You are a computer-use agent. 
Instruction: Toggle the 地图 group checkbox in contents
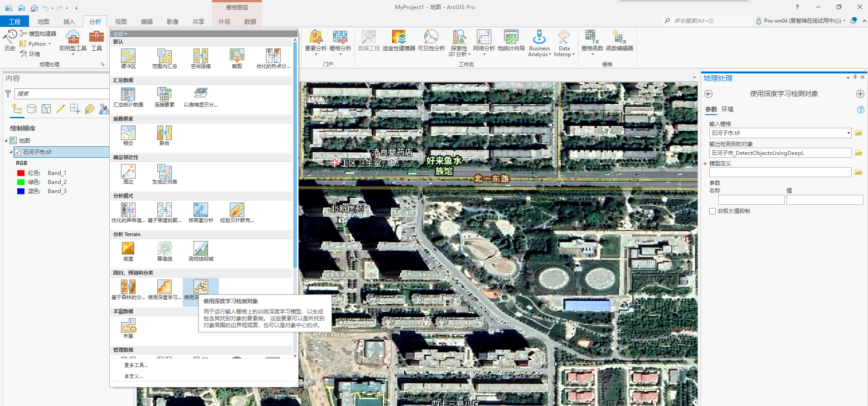coord(14,141)
